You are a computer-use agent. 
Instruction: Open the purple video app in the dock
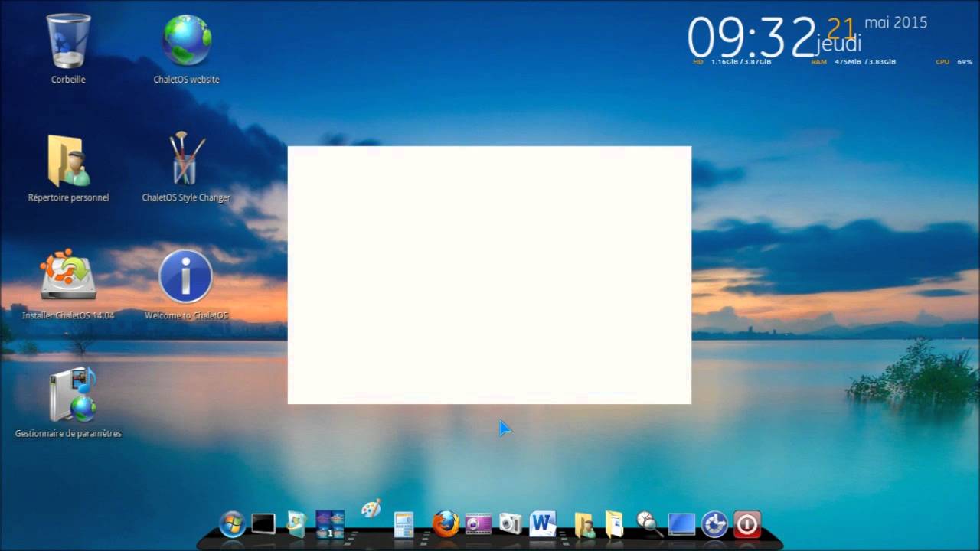point(478,523)
